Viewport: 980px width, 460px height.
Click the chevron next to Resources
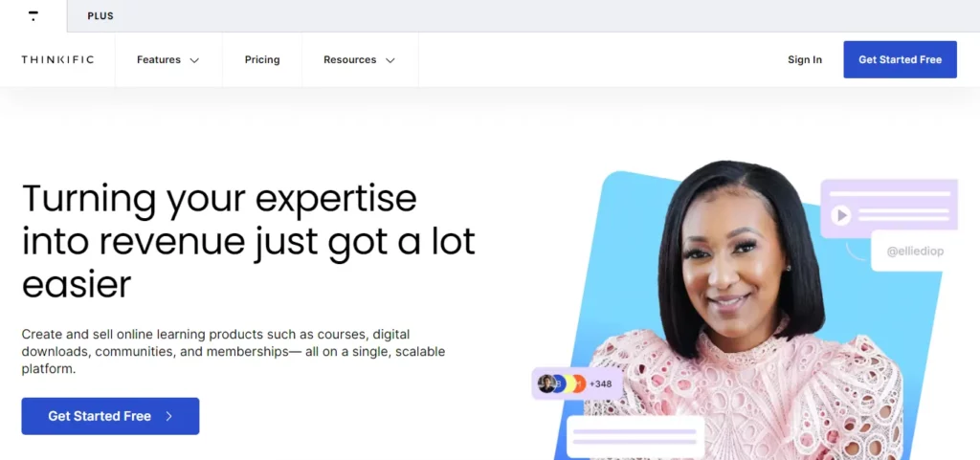pos(390,60)
